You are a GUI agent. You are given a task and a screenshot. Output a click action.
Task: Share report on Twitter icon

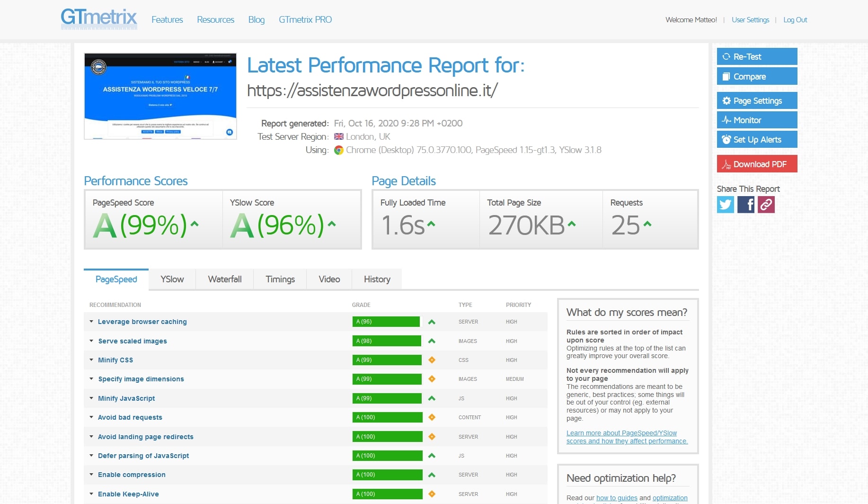[725, 205]
